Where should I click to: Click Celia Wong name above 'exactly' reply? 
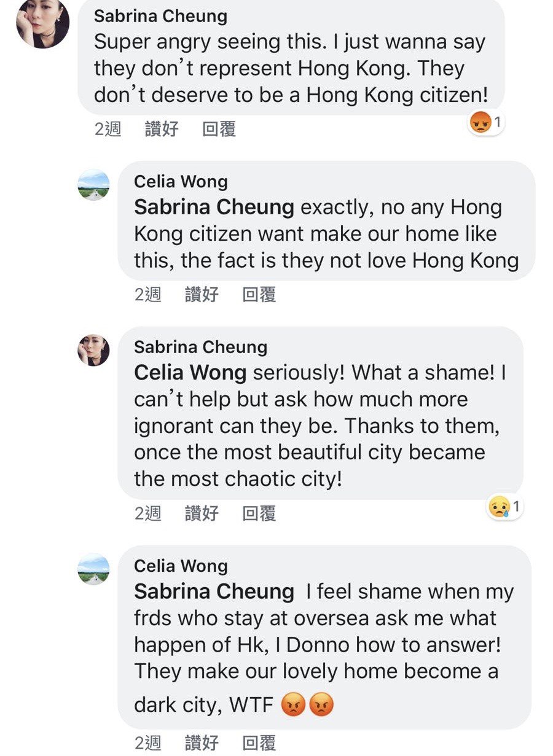pyautogui.click(x=181, y=182)
